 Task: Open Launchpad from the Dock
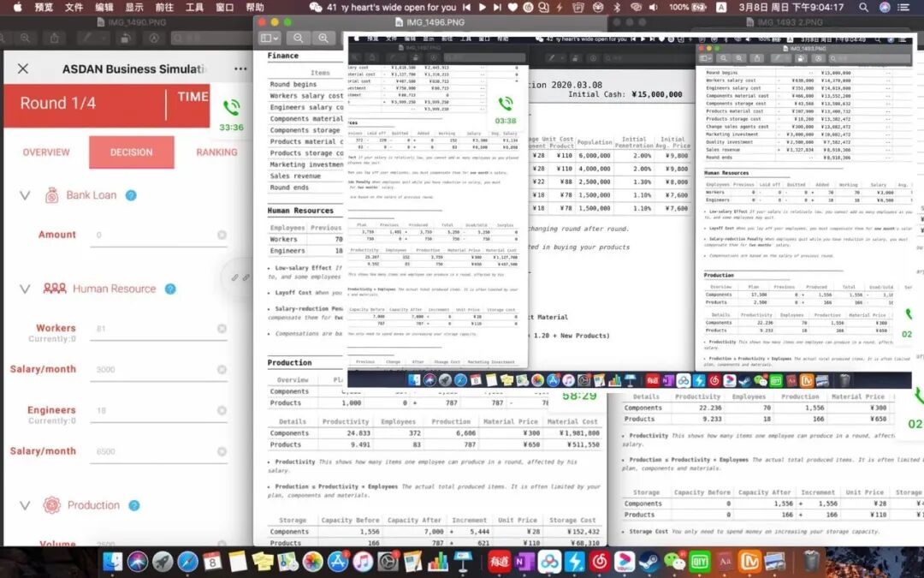163,561
